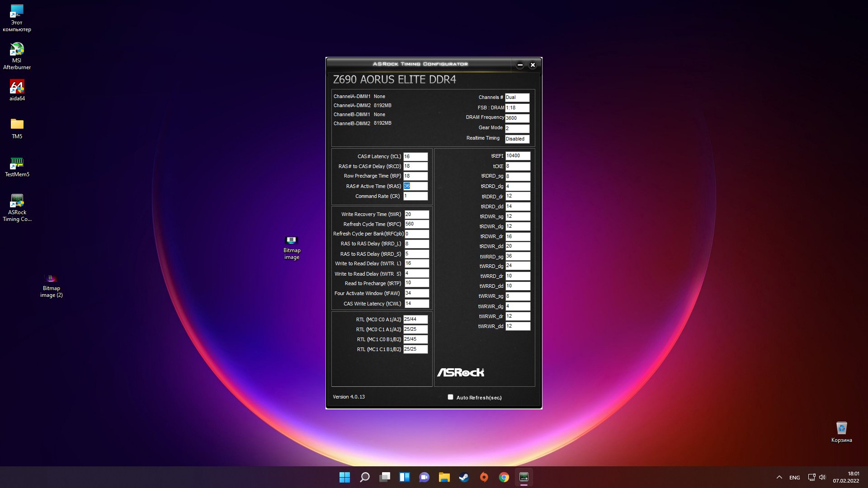This screenshot has height=488, width=868.
Task: Open ASRock Timing Configurator desktop shortcut
Action: pyautogui.click(x=17, y=201)
